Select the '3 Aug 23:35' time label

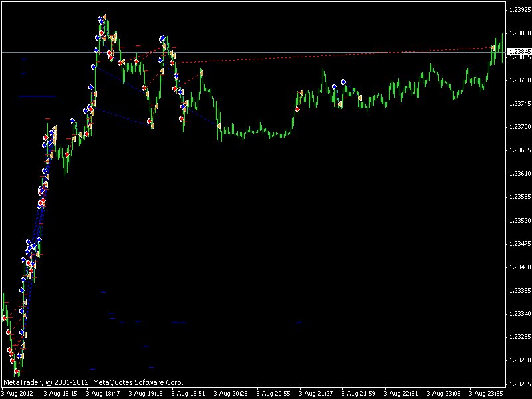[x=486, y=394]
